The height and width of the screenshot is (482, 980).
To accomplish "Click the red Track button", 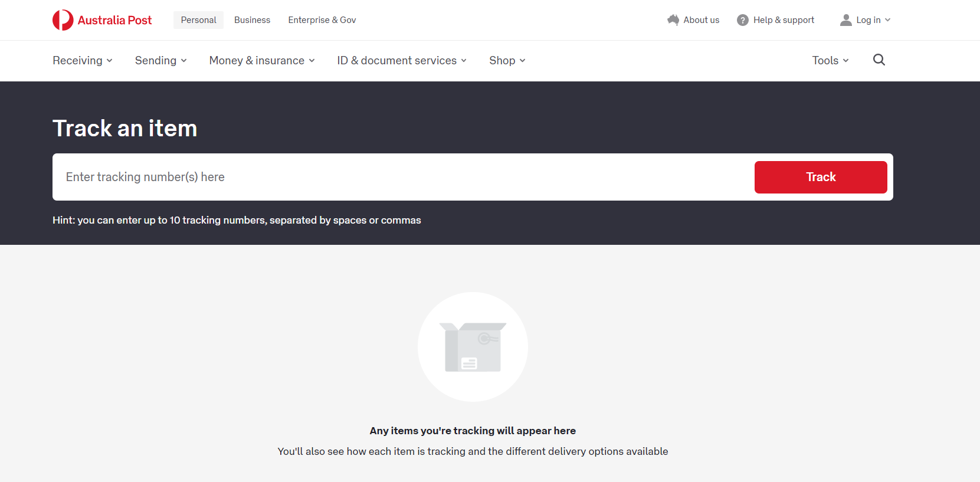I will (x=821, y=177).
